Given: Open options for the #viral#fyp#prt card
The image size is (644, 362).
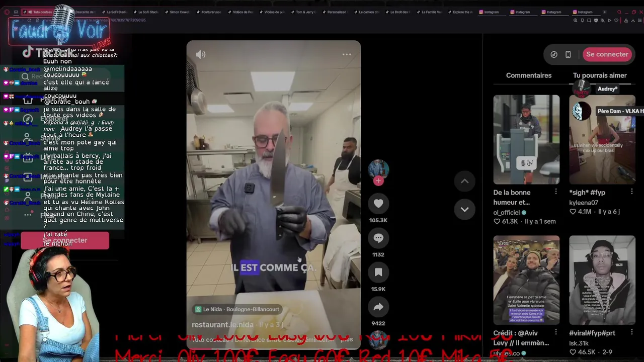Looking at the screenshot, I should 631,332.
